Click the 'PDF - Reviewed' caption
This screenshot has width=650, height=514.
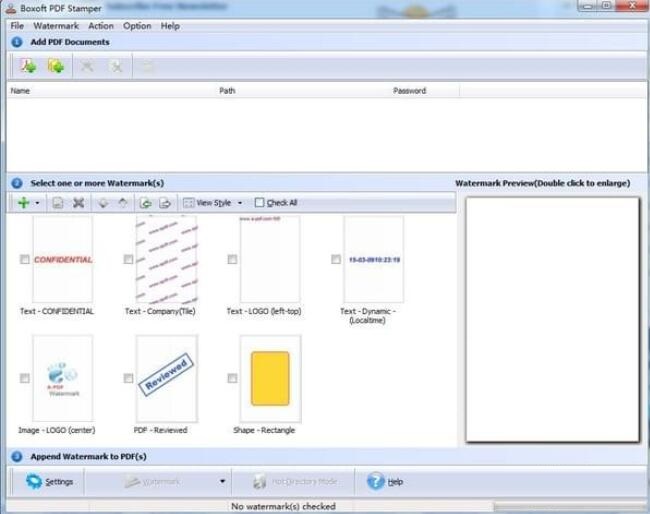coord(160,430)
